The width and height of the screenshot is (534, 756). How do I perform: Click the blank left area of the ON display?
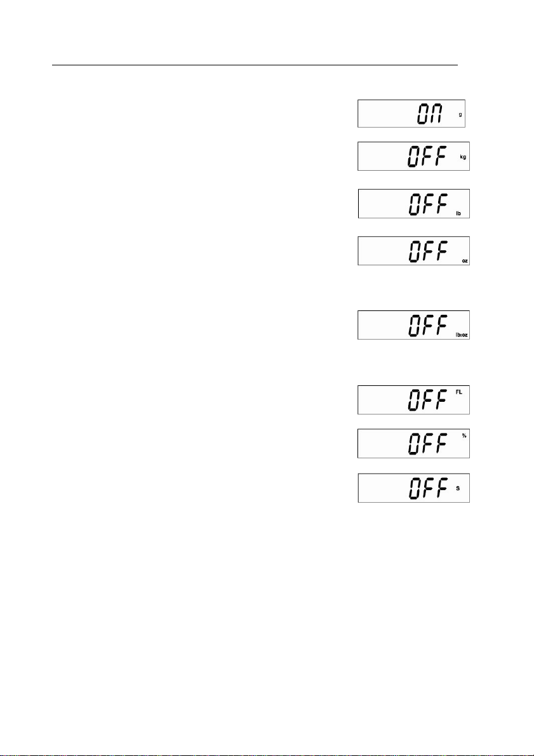coord(386,114)
